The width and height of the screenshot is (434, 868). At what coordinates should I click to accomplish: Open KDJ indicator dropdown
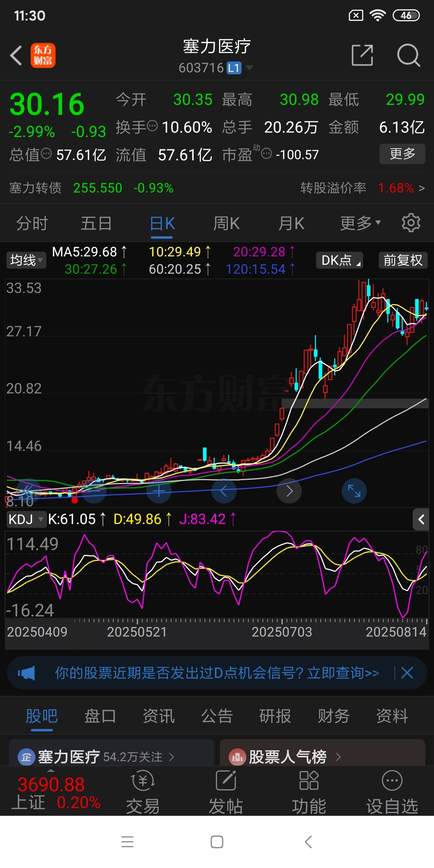[26, 519]
